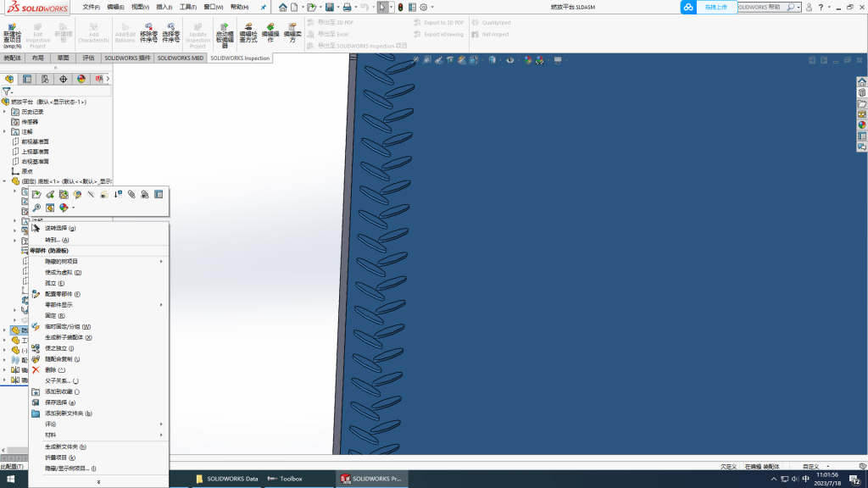Open the home icon in top toolbar
Viewport: 868px width, 488px height.
(284, 7)
